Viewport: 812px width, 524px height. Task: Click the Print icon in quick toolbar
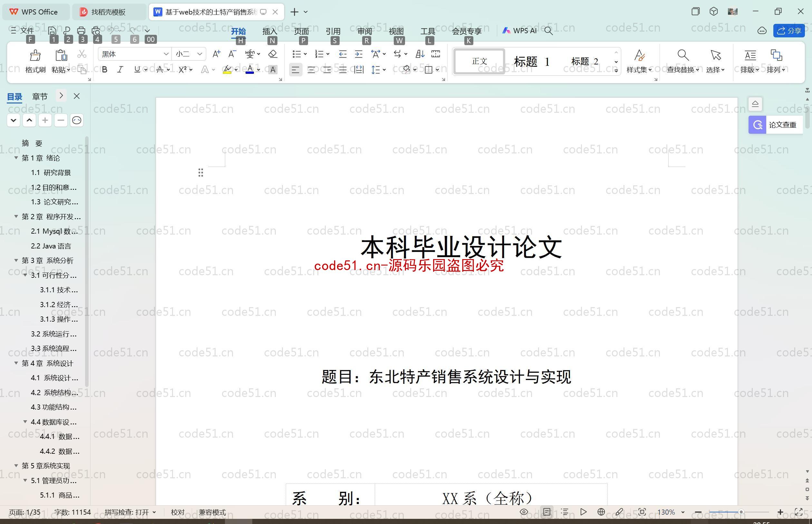pyautogui.click(x=81, y=31)
